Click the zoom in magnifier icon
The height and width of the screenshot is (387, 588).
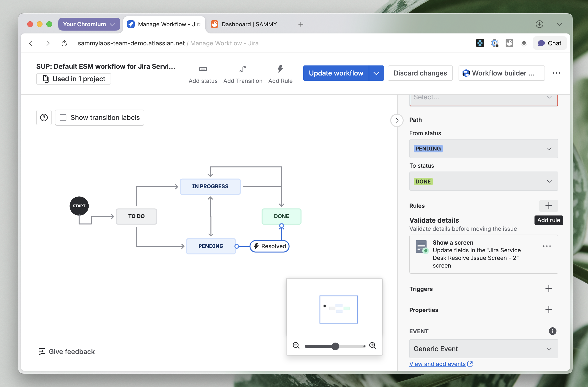click(x=372, y=345)
